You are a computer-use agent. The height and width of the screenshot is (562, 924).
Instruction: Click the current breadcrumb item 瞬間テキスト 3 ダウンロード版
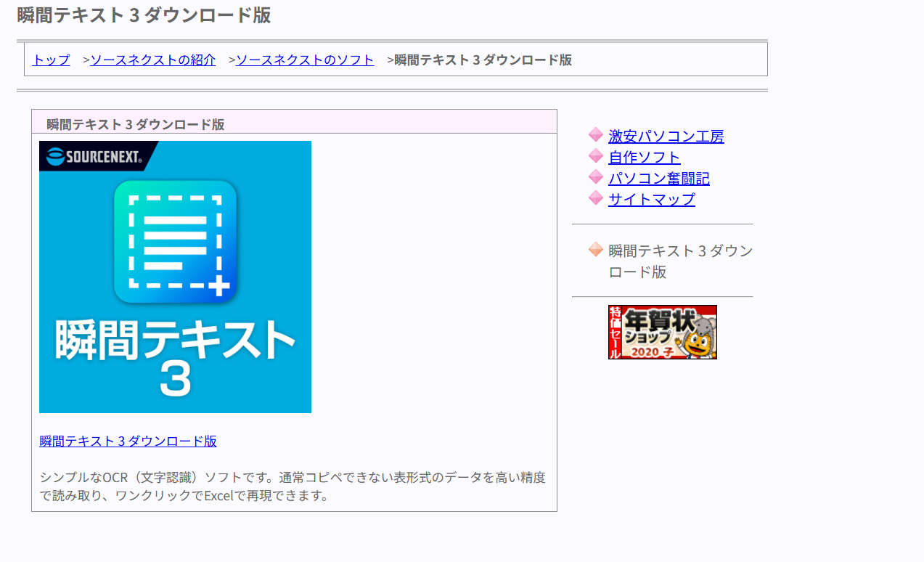(483, 60)
